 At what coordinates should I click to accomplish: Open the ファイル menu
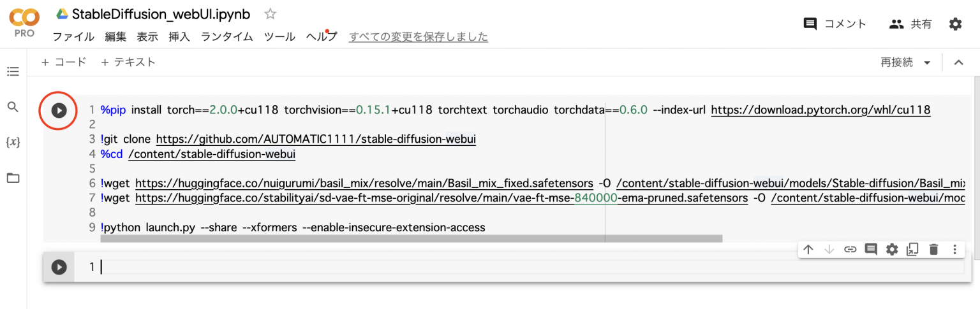[73, 37]
